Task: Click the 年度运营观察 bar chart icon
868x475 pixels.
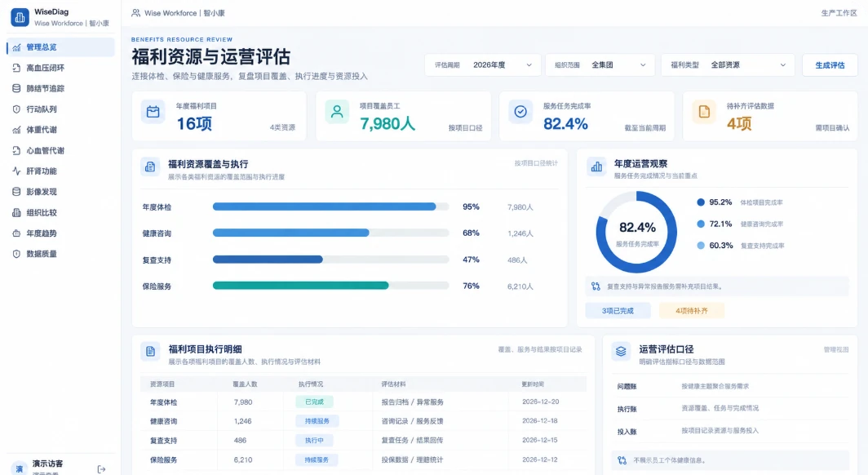Action: [x=596, y=166]
